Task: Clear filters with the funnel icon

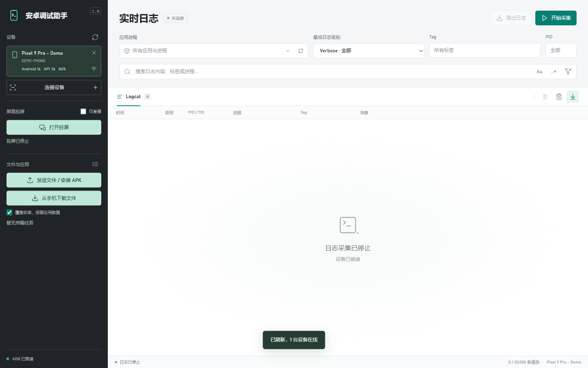Action: click(568, 72)
